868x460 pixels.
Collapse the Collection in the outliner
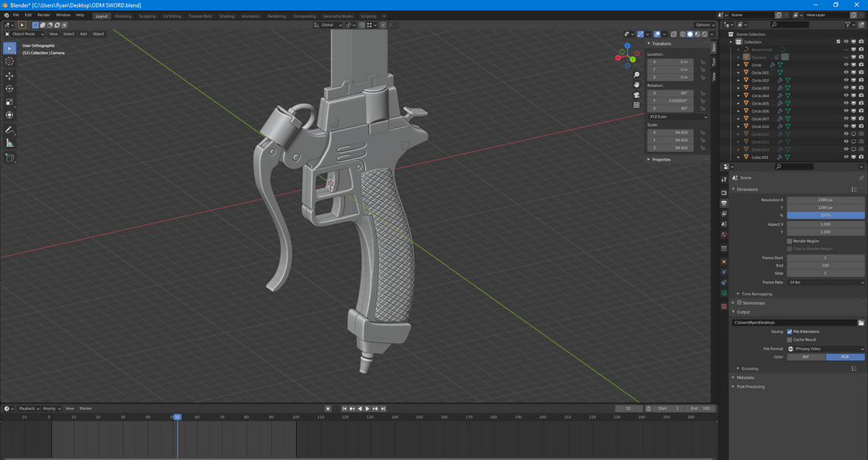click(731, 41)
